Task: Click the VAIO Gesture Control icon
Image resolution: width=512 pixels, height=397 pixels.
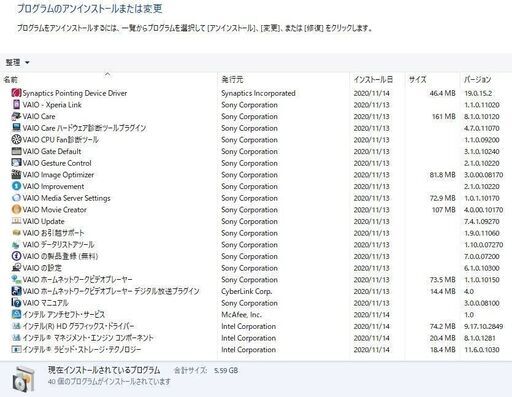Action: (x=16, y=163)
